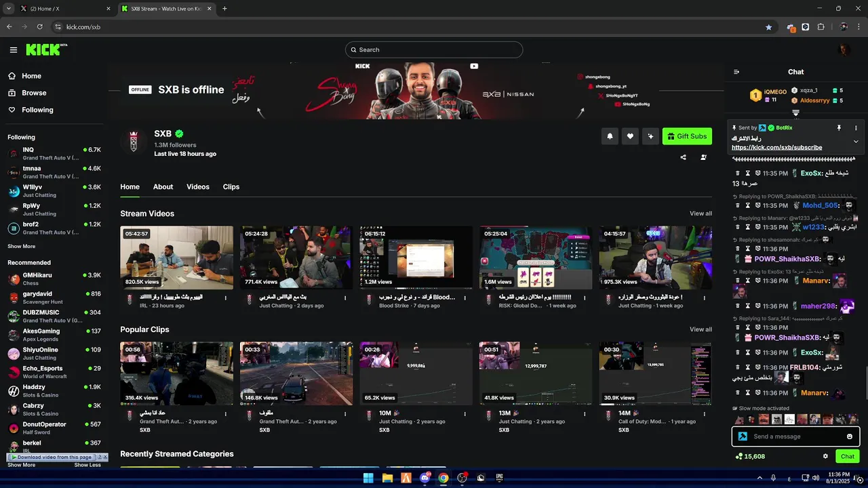Screen dimensions: 868x488
Task: Bookmark page with the star icon
Action: 768,27
